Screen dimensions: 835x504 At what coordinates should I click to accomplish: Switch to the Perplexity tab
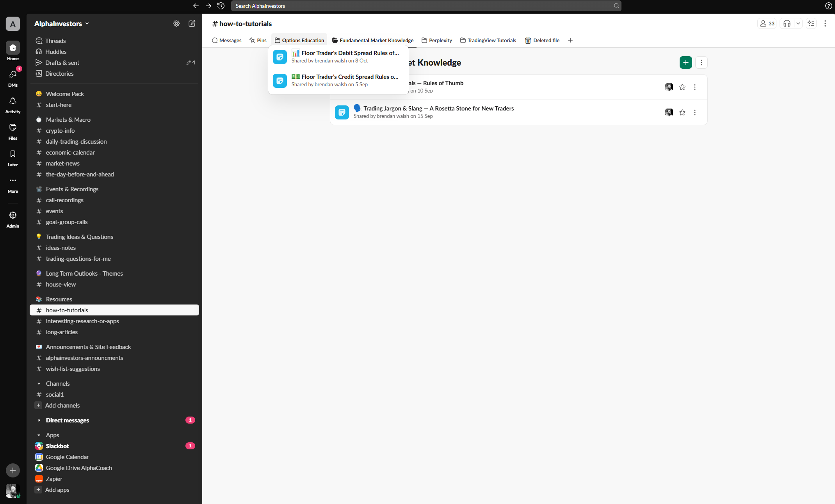(x=437, y=40)
